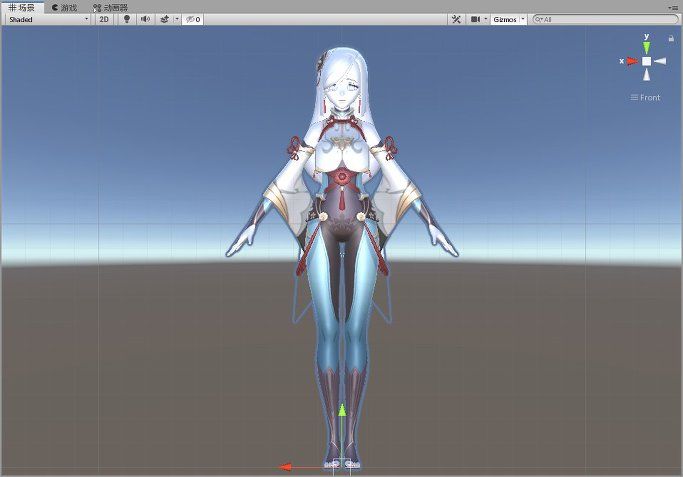The height and width of the screenshot is (477, 683).
Task: Open the panel context menu icon
Action: click(674, 7)
